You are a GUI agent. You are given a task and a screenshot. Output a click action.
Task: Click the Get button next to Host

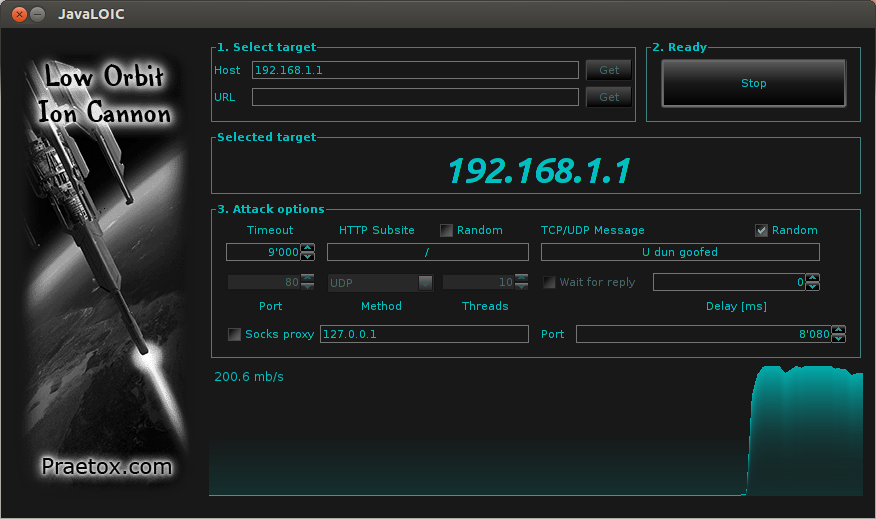609,70
